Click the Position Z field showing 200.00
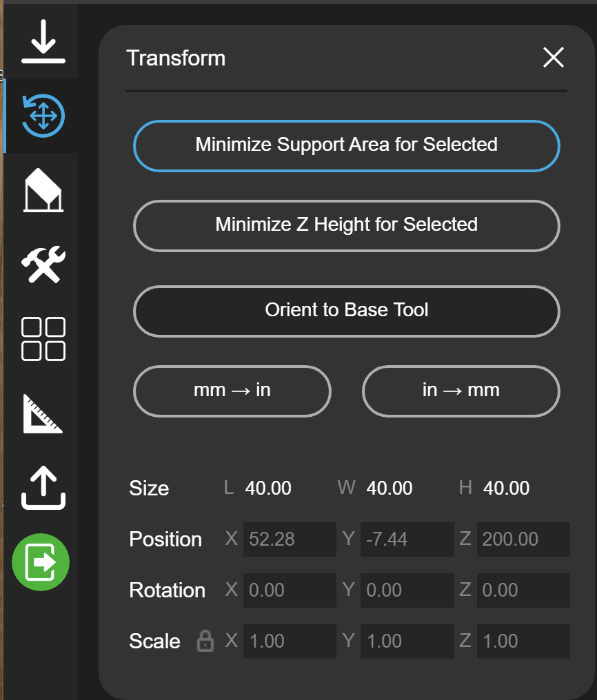 pos(523,539)
